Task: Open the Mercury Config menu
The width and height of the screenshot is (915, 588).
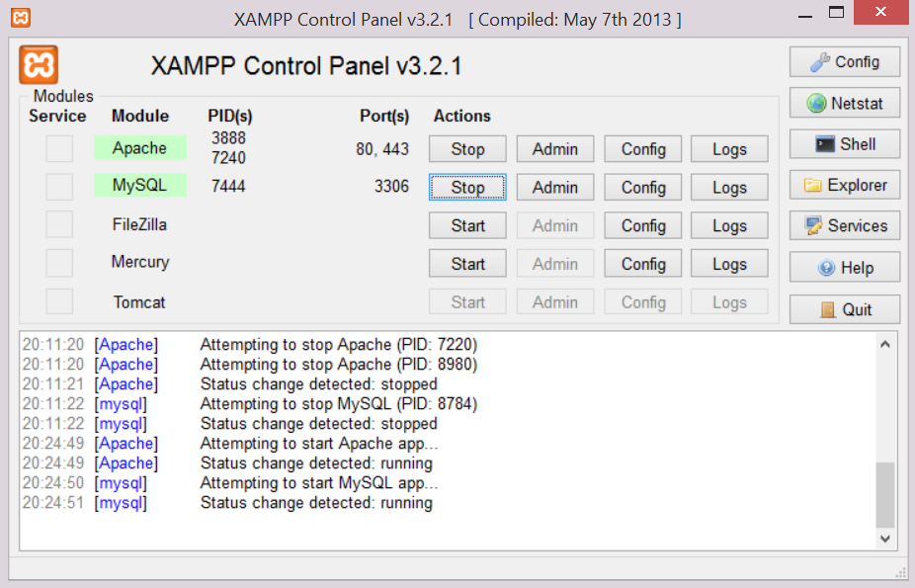Action: (643, 264)
